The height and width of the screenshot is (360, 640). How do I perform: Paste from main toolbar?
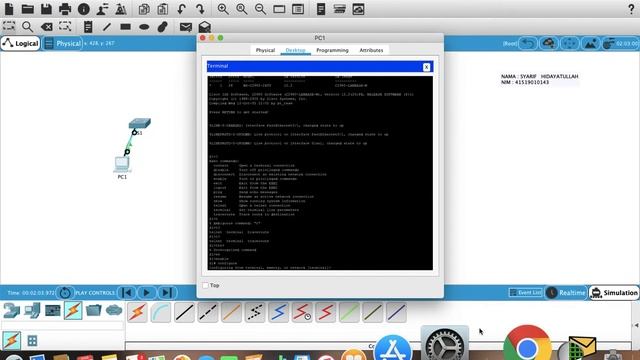pos(162,9)
